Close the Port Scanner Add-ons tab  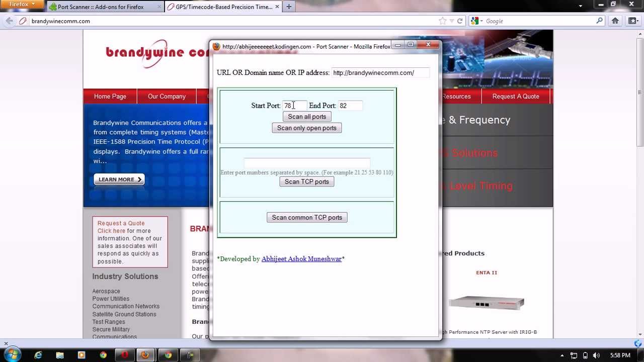point(159,7)
